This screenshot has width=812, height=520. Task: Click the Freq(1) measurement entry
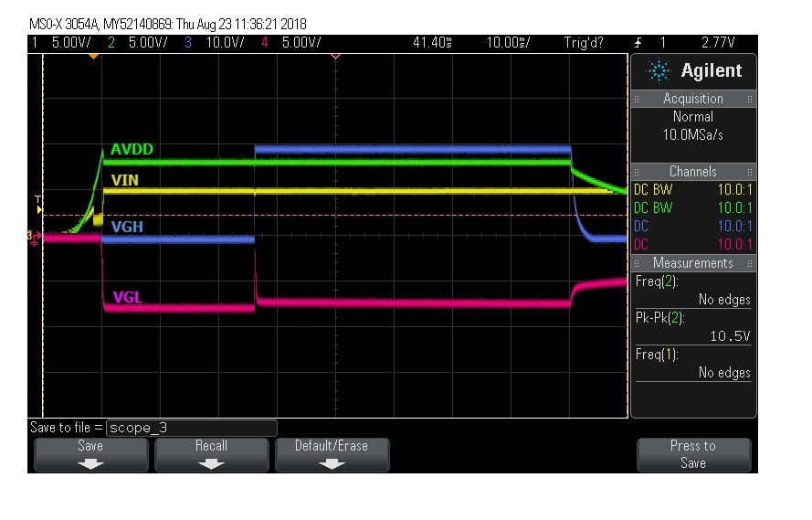[693, 364]
